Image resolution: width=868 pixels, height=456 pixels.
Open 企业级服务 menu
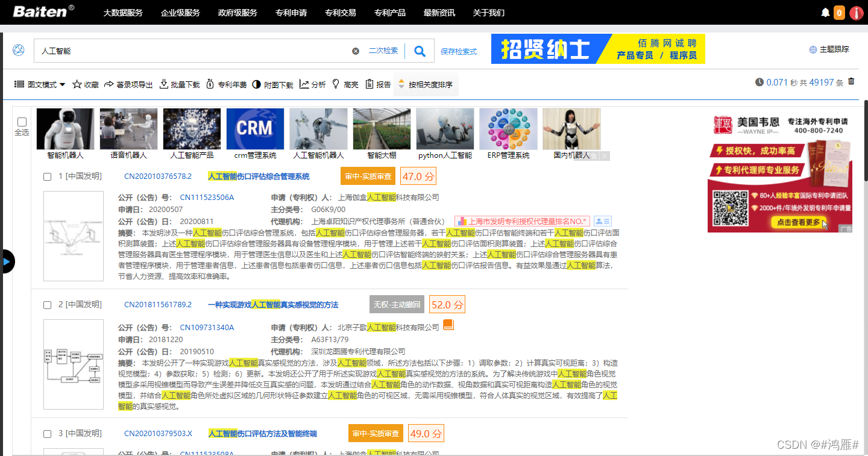180,13
